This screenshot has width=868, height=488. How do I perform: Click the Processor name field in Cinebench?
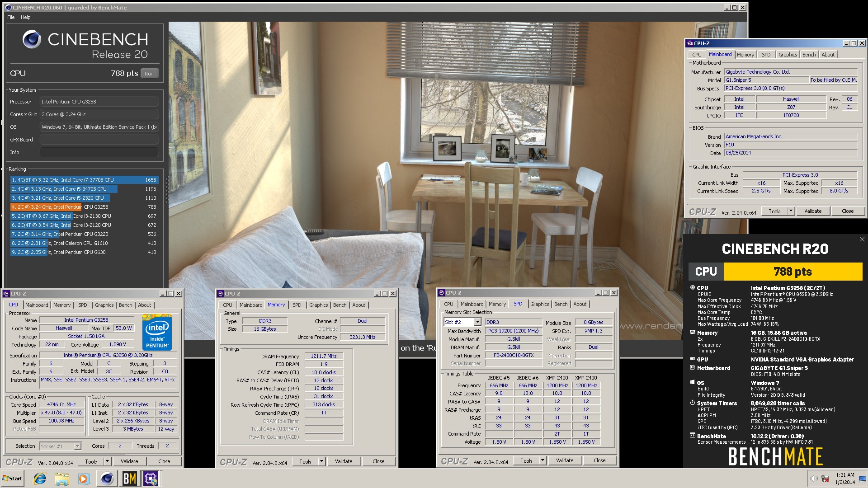click(x=99, y=102)
